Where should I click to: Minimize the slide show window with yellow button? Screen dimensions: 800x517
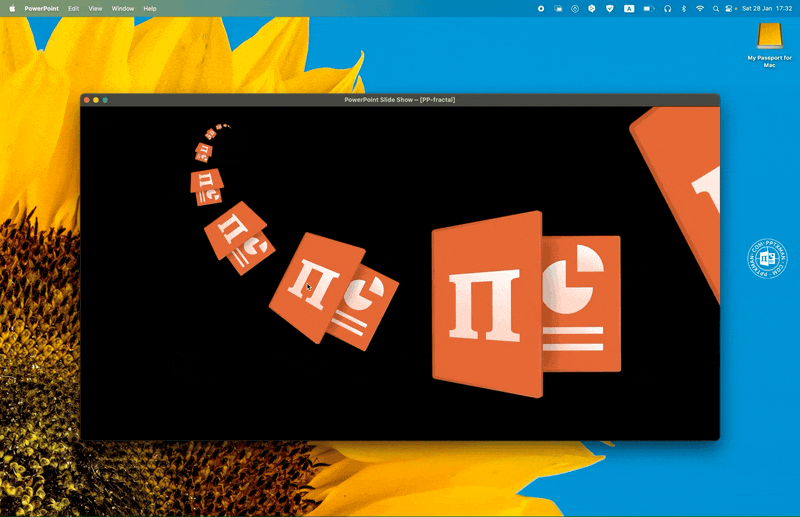[96, 100]
